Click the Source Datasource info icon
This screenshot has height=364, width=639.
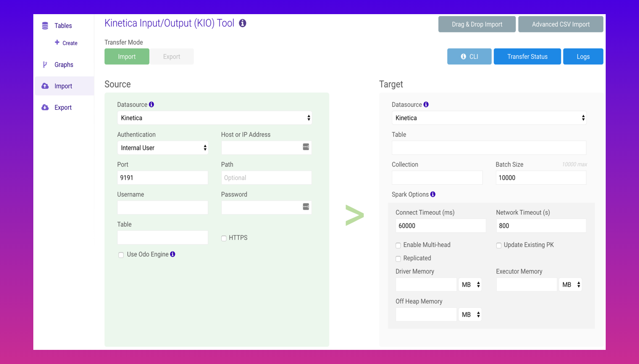pos(152,104)
